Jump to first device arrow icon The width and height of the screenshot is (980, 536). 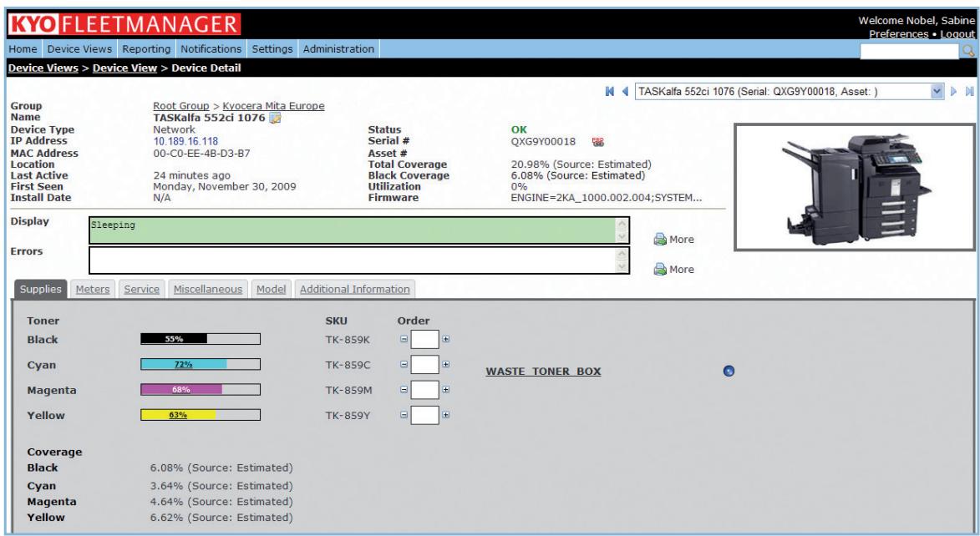(609, 91)
